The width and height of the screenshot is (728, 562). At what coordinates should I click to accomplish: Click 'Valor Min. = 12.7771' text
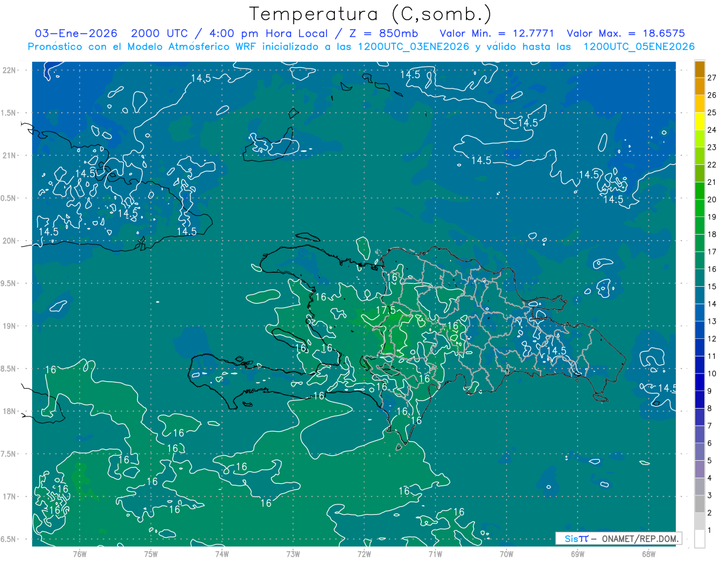497,33
